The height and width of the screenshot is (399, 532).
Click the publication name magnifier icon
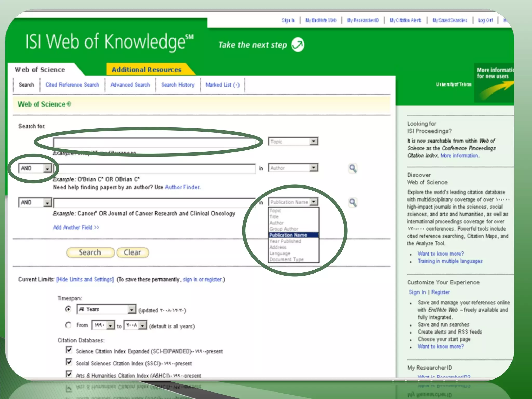tap(353, 203)
